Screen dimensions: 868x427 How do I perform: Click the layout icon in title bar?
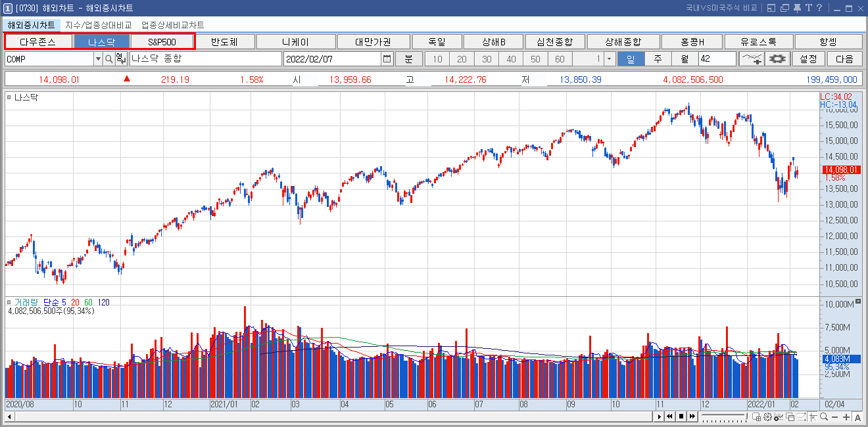(x=772, y=8)
